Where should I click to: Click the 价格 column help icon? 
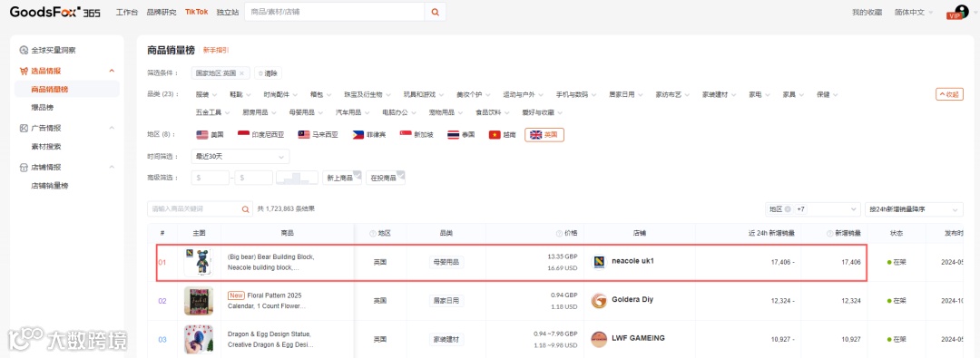(559, 233)
